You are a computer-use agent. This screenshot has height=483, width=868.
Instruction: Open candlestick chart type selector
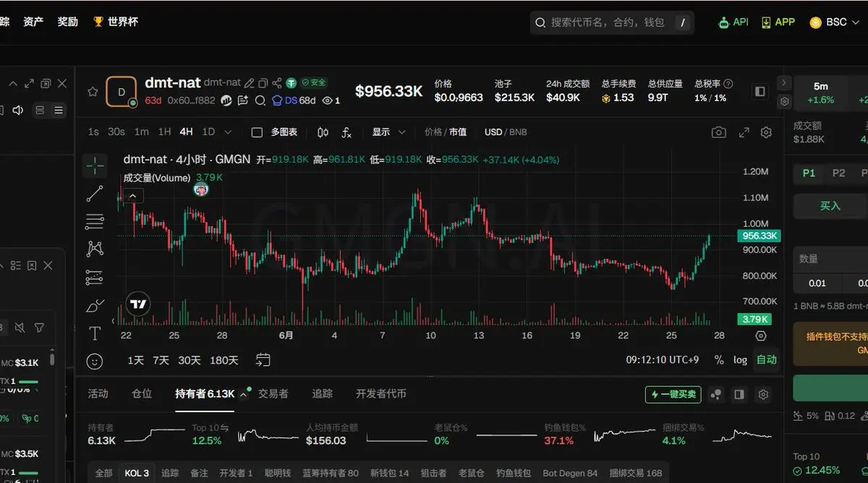pos(323,132)
